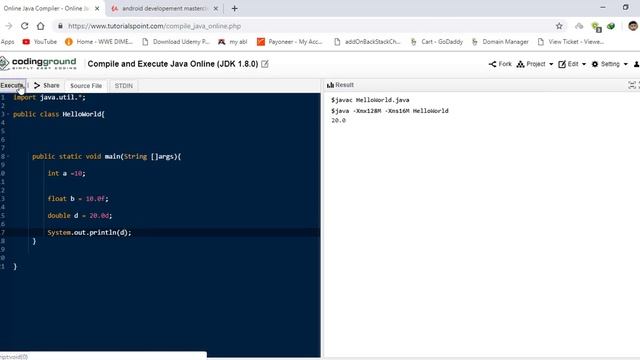
Task: Click the public static void main line
Action: [x=107, y=156]
